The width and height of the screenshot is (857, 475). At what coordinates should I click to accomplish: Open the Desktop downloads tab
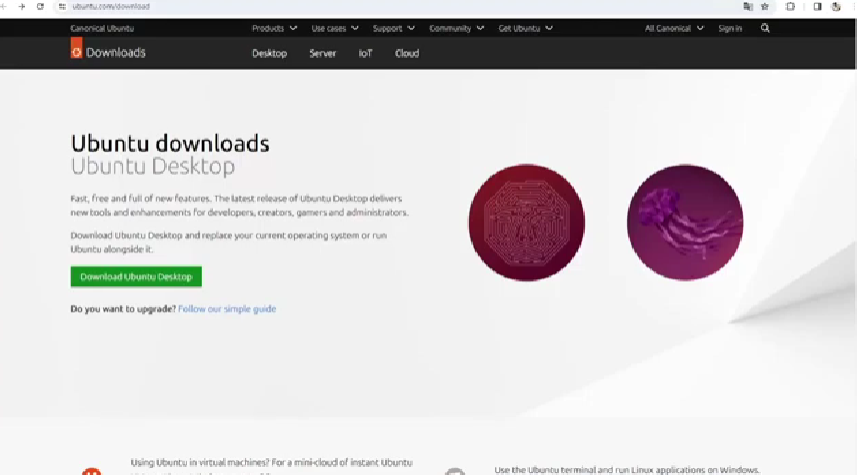point(269,53)
